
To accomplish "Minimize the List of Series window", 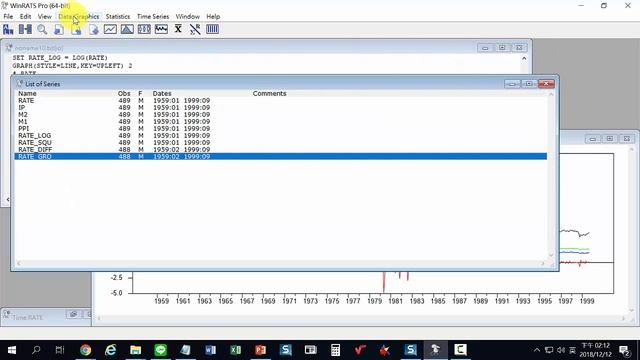I will [512, 84].
